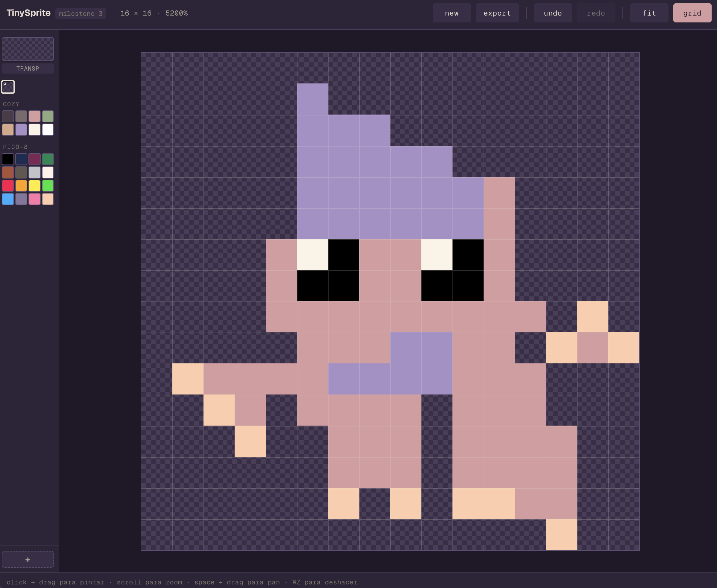Viewport: 717px width, 588px height.
Task: Toggle the grid overlay
Action: tap(692, 13)
